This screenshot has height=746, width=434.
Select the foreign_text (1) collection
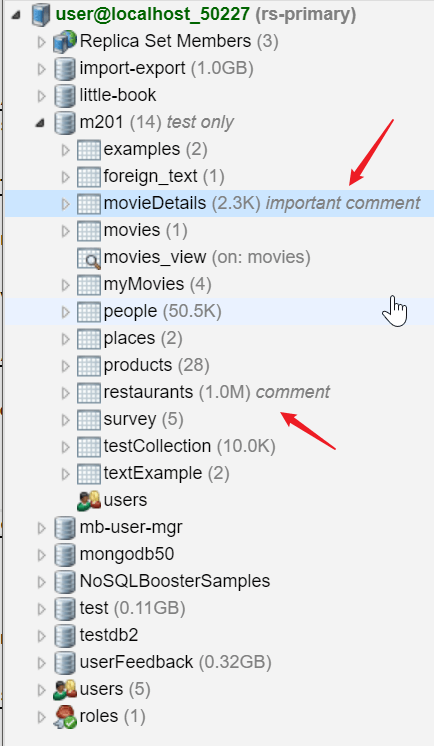point(164,177)
